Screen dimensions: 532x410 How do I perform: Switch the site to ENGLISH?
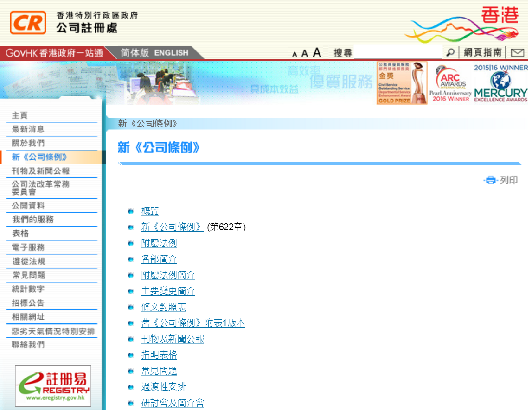click(x=171, y=52)
